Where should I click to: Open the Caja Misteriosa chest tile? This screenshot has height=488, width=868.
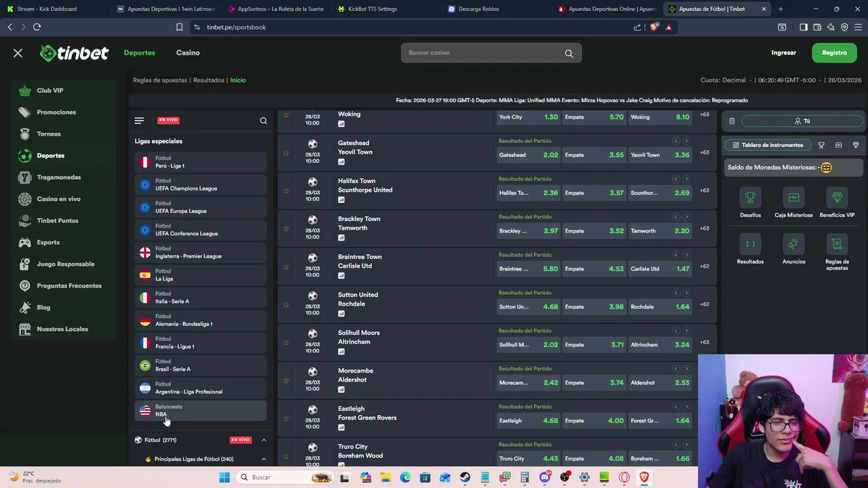[x=793, y=203]
